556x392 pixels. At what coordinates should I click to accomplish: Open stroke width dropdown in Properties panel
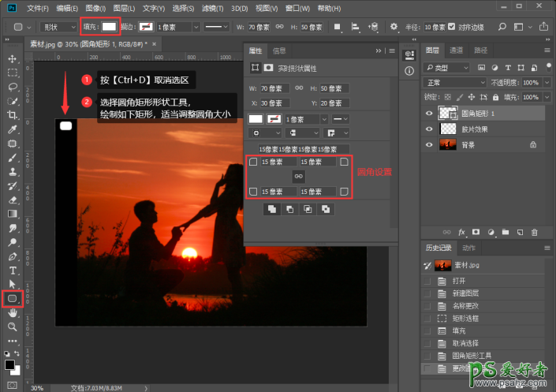point(324,120)
